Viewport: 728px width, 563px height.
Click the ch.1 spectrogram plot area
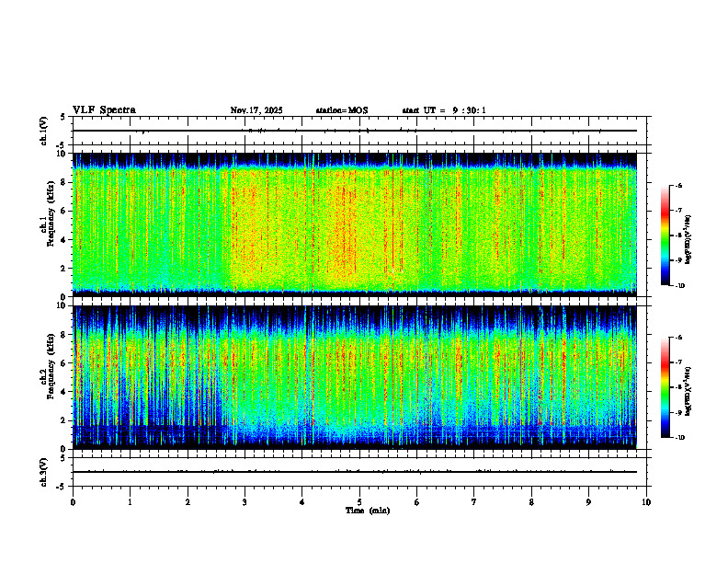355,224
